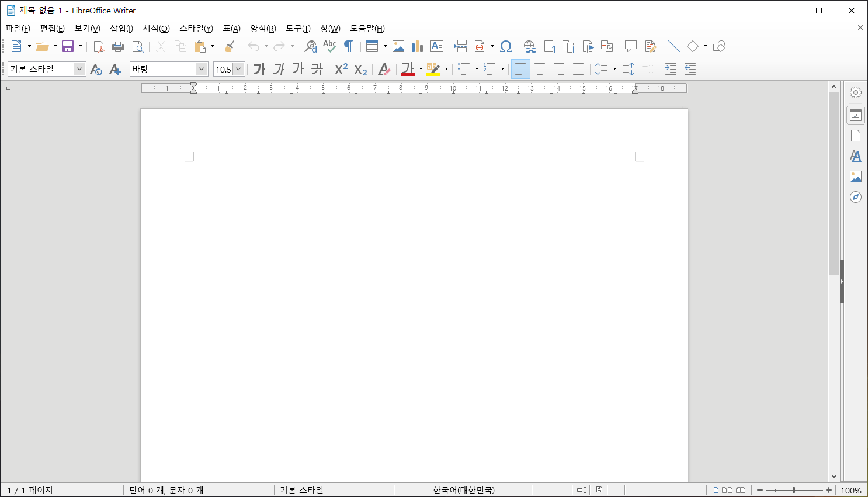Select the Insert line tool
868x497 pixels.
pos(673,46)
